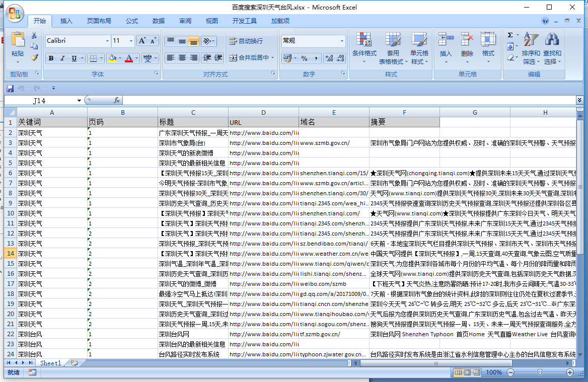Save with the quick access disk icon

pos(10,89)
